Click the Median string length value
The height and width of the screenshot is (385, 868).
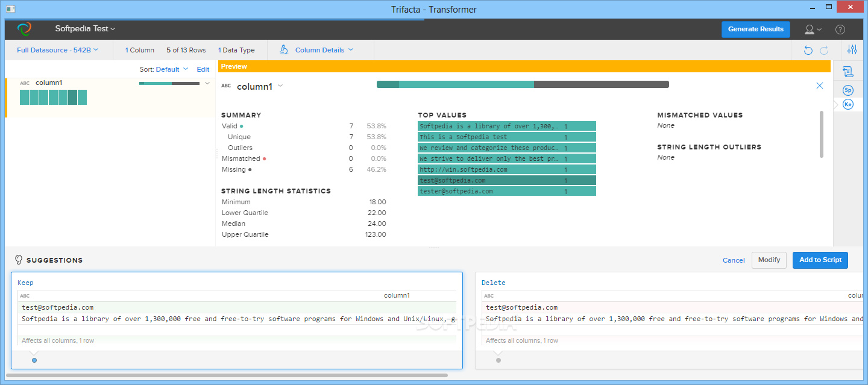376,224
